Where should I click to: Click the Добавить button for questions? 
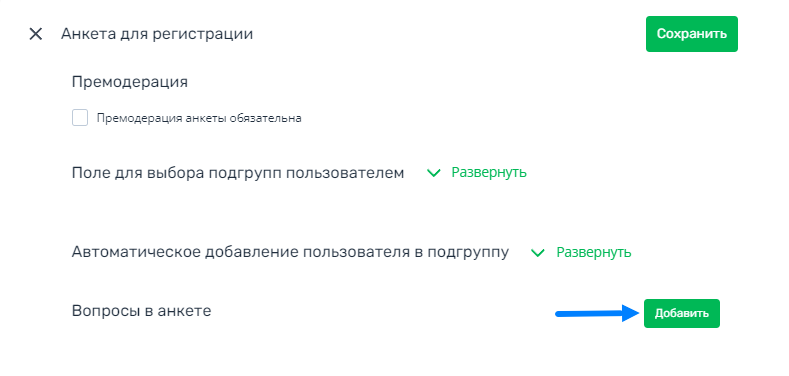(x=682, y=313)
